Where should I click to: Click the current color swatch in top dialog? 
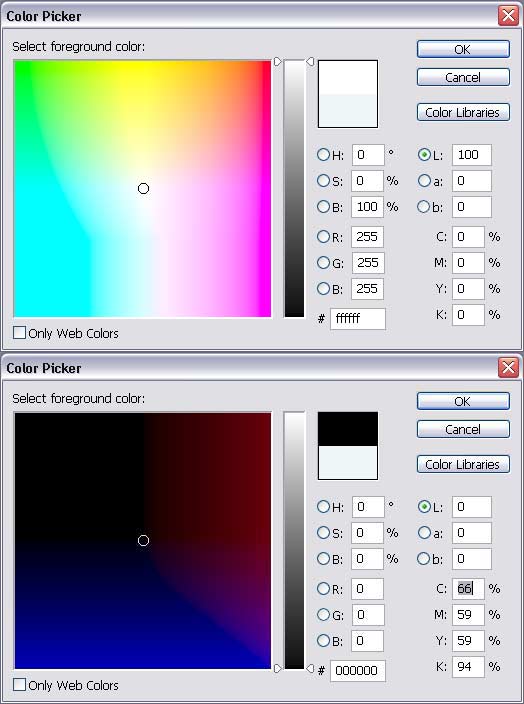[x=348, y=110]
